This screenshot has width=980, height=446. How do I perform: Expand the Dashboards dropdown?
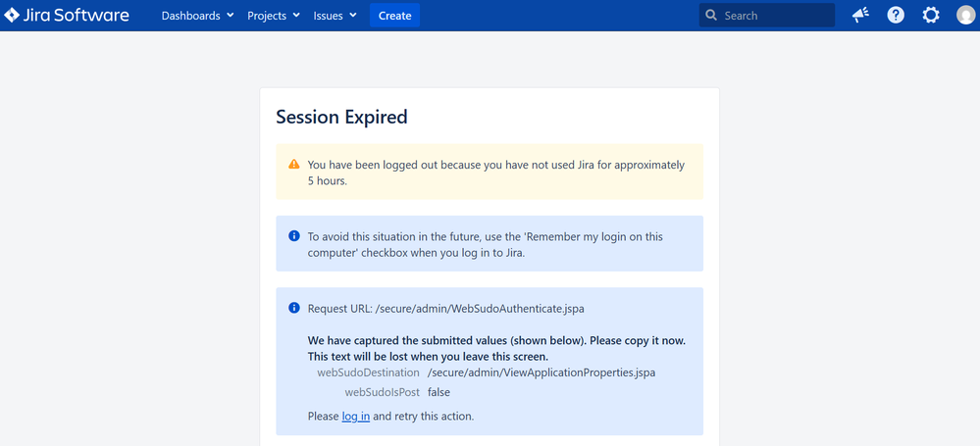point(197,16)
